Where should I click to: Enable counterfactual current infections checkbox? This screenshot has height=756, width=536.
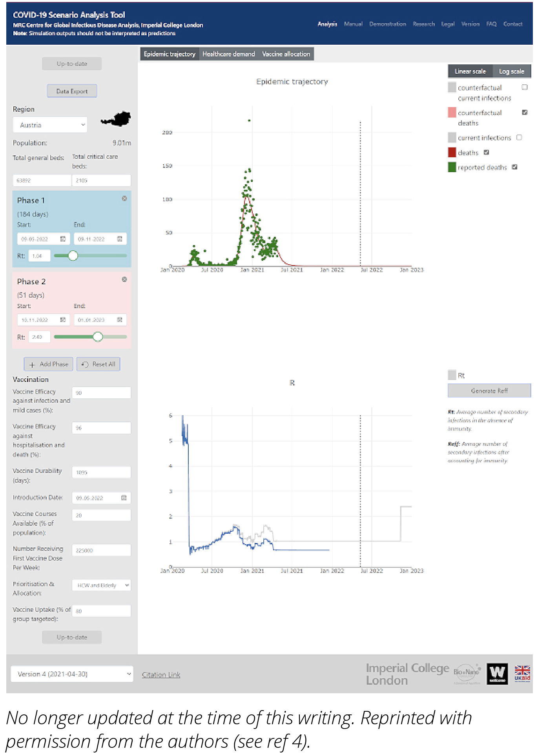coord(525,87)
